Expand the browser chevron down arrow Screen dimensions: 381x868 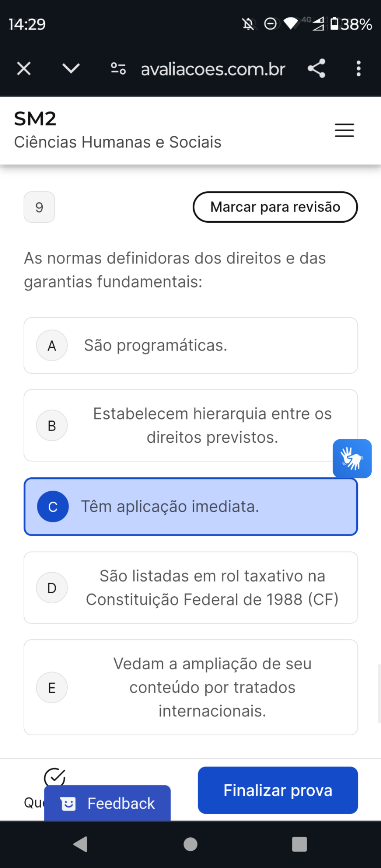[71, 68]
